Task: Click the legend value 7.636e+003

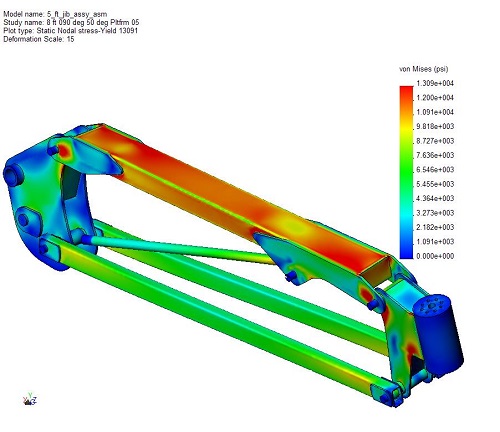Action: pyautogui.click(x=435, y=155)
